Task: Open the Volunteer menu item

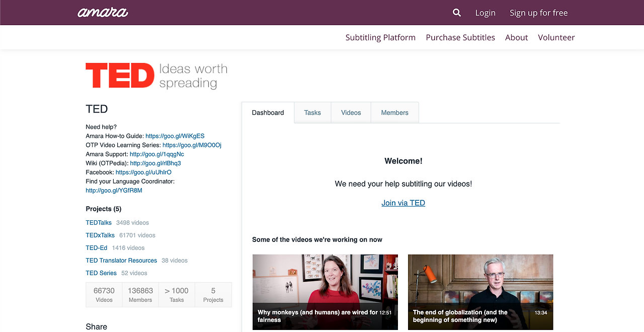Action: [x=556, y=37]
